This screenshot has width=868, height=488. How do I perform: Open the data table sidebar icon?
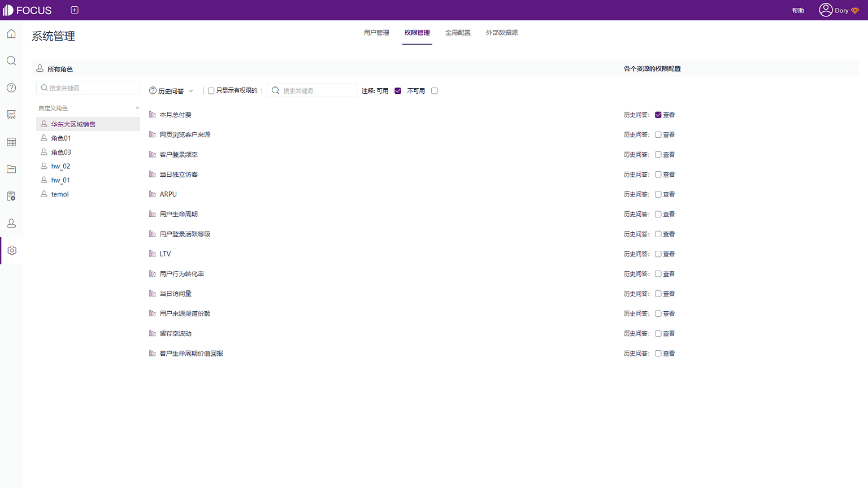[x=11, y=142]
